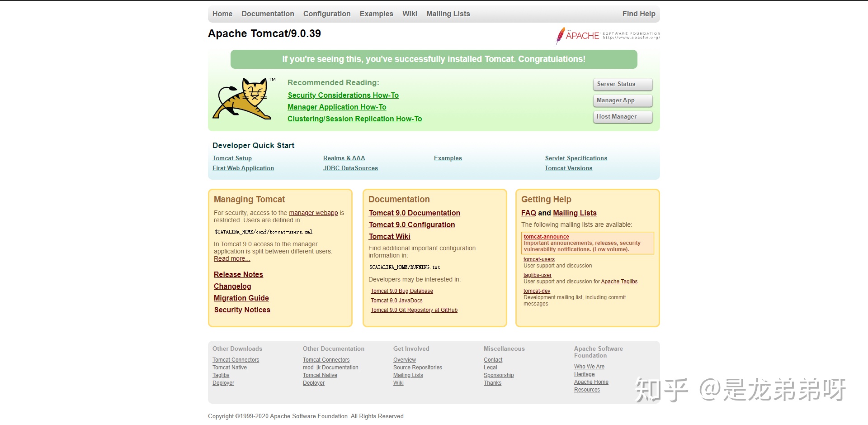Image resolution: width=868 pixels, height=425 pixels.
Task: Open the JDBC DataSources link
Action: pyautogui.click(x=350, y=168)
